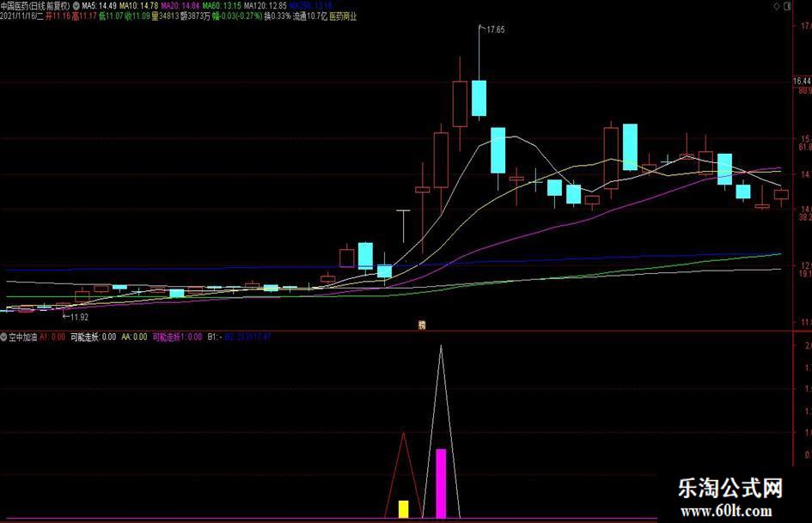Click the square window icon at chart top-right
Image resolution: width=812 pixels, height=523 pixels.
[787, 6]
